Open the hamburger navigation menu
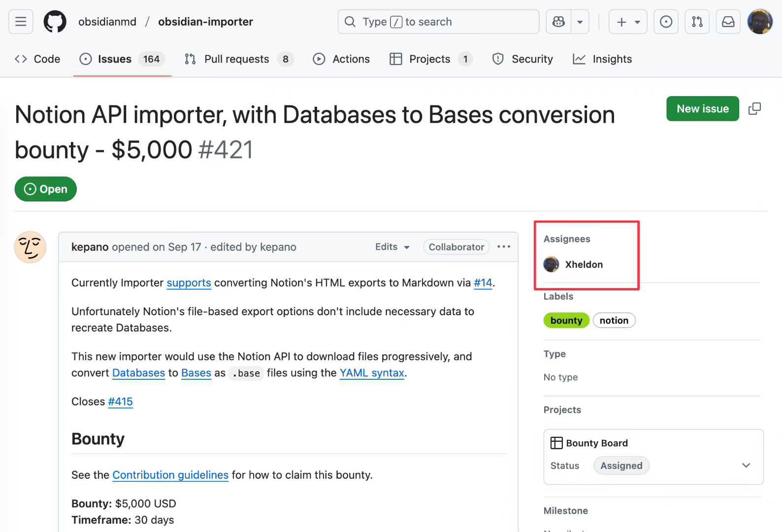782x532 pixels. point(21,22)
